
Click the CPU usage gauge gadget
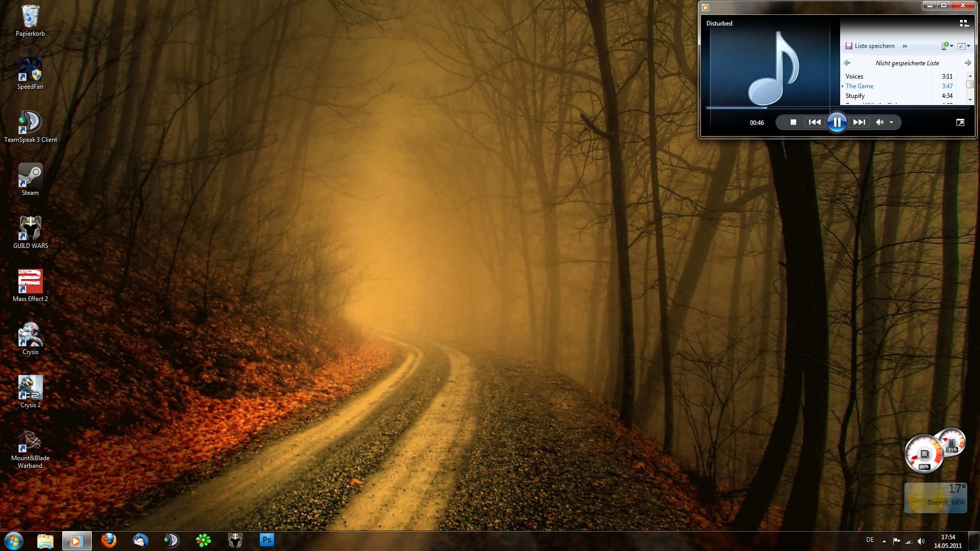[924, 454]
